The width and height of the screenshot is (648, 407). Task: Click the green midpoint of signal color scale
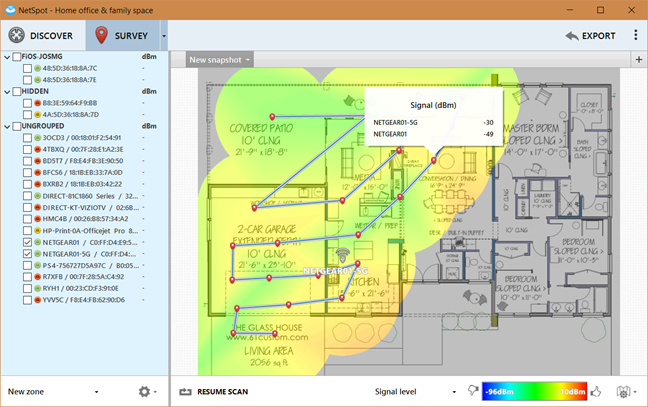click(x=534, y=391)
